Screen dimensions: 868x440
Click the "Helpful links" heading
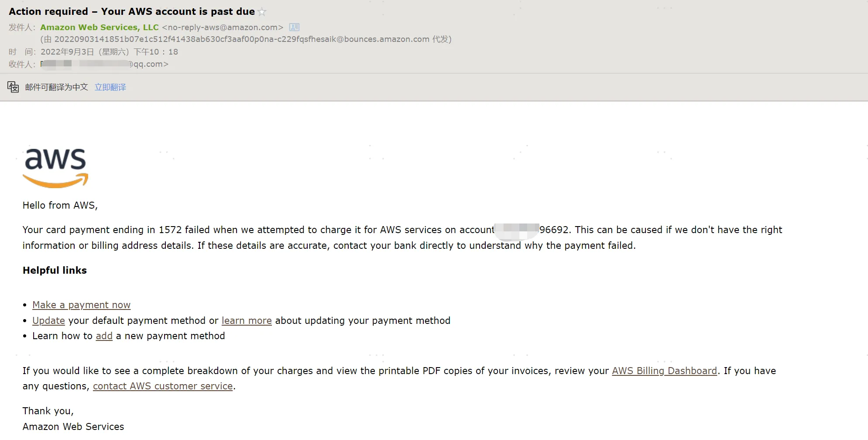coord(55,271)
